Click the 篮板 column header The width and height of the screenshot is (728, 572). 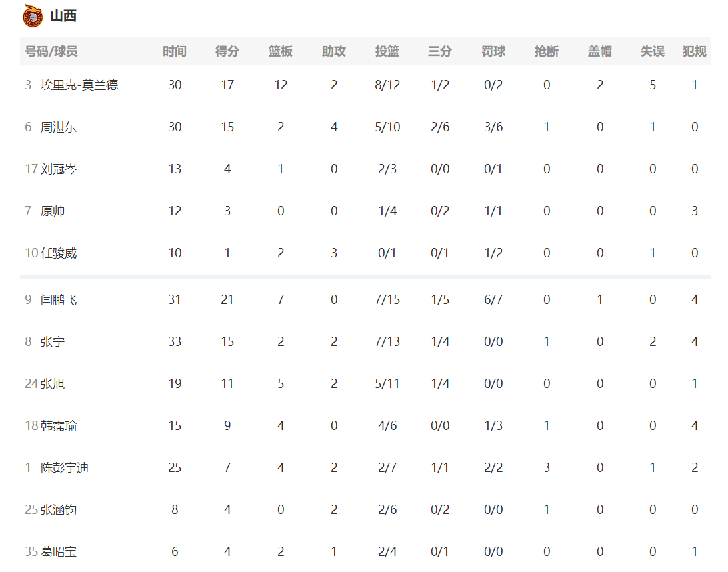281,51
